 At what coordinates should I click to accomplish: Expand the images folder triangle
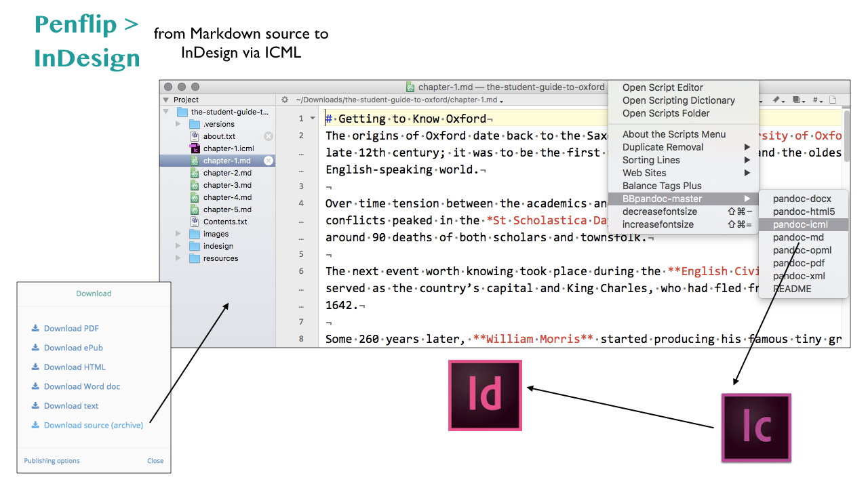click(178, 234)
